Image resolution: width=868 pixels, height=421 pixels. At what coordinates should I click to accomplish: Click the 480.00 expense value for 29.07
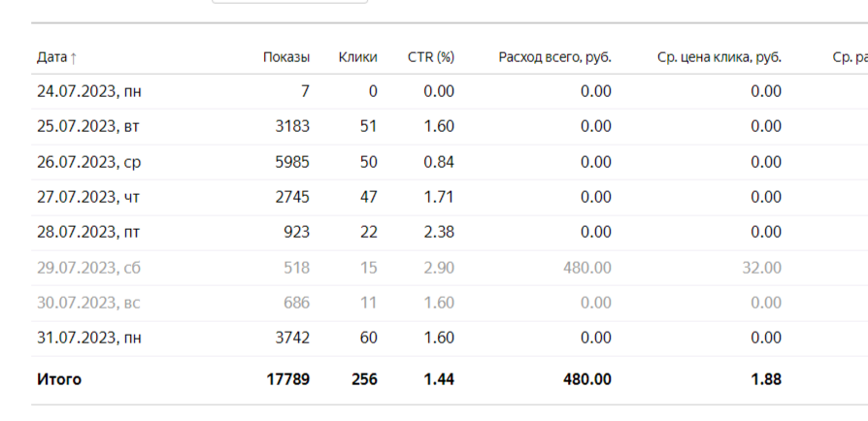point(586,268)
